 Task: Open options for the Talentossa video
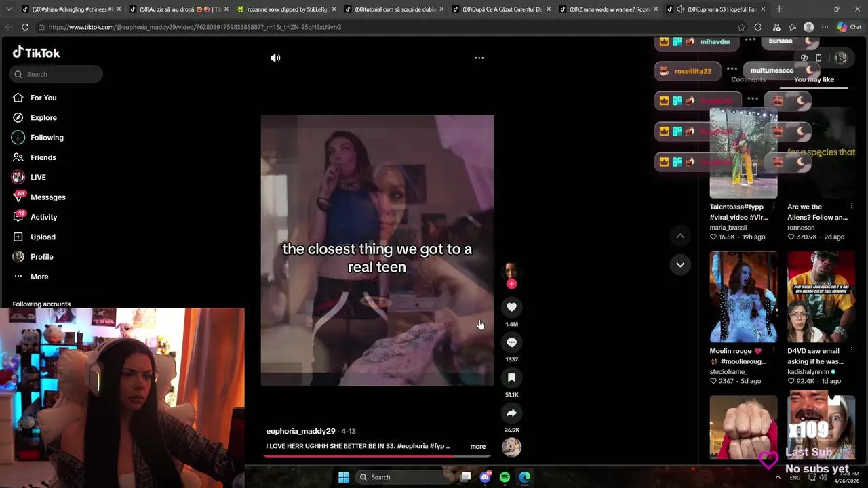click(774, 207)
